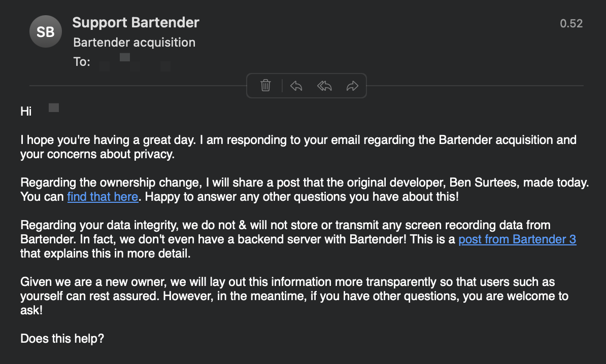Click the SB sender avatar
This screenshot has height=364, width=606.
pos(45,32)
